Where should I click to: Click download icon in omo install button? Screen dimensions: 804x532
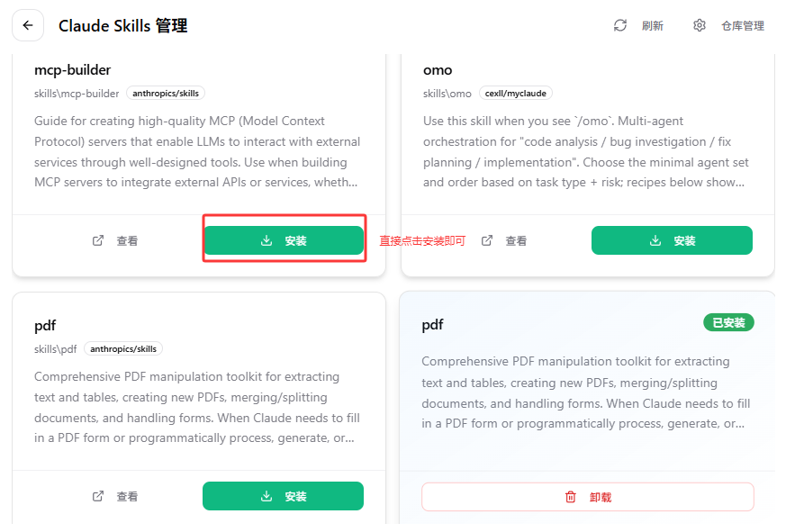tap(655, 240)
